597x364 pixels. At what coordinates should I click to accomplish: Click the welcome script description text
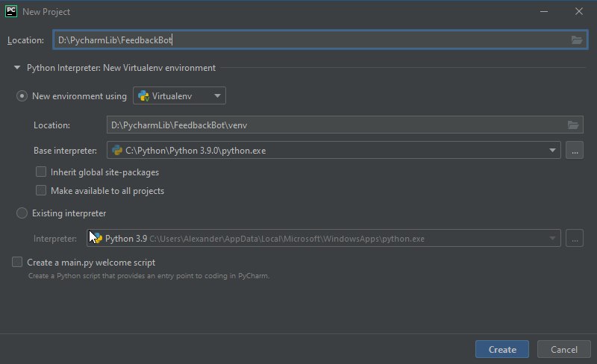coord(149,276)
